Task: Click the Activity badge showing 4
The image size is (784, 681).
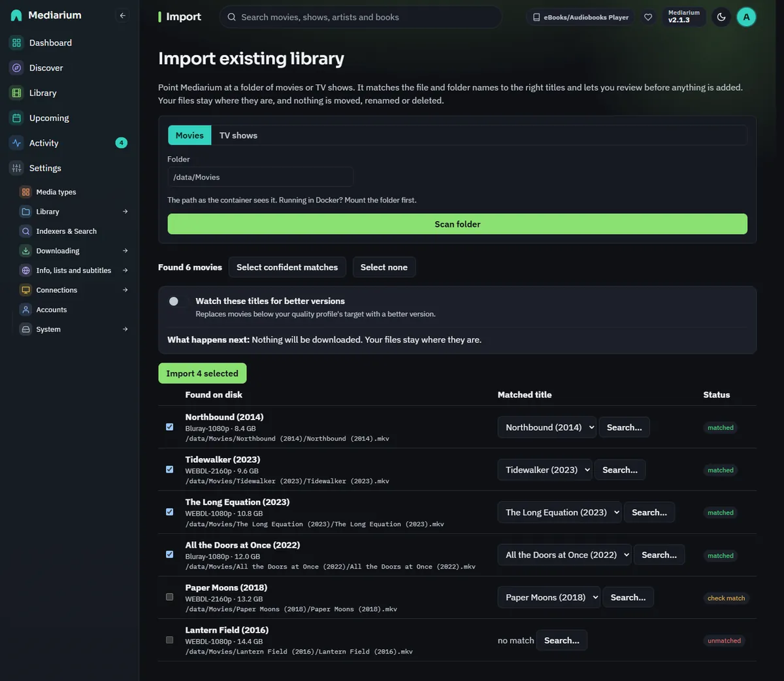Action: click(x=121, y=143)
